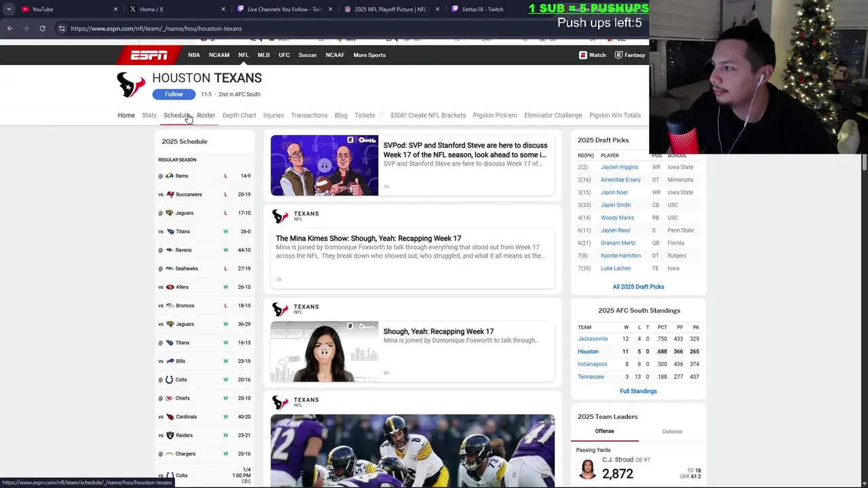
Task: Click All 2025 Draft Picks link
Action: 639,287
